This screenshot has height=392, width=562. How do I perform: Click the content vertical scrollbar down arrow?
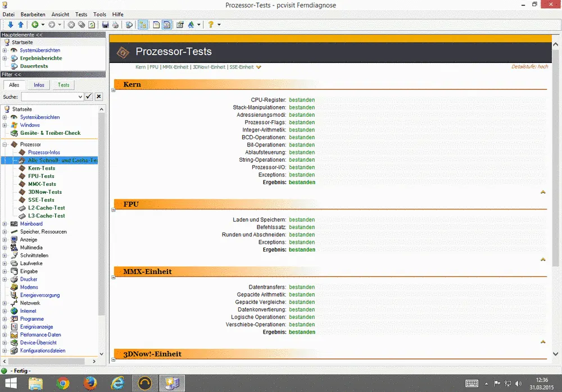pos(556,354)
